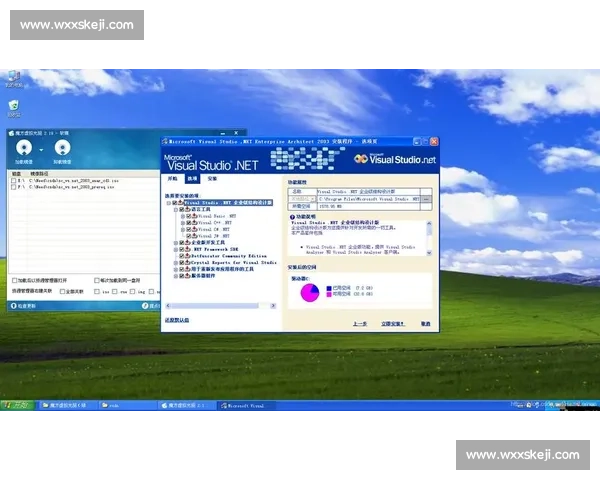Click the install icon next to Visual J# .NET
The width and height of the screenshot is (600, 480).
194,236
